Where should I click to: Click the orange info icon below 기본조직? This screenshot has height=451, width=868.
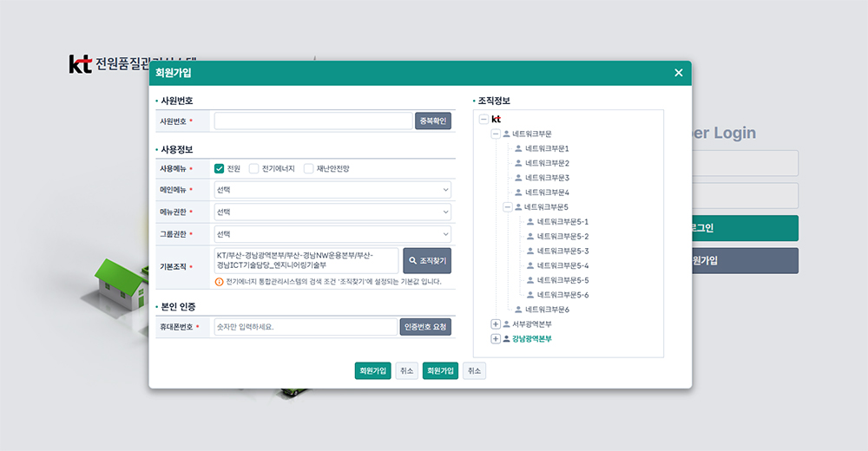(220, 282)
